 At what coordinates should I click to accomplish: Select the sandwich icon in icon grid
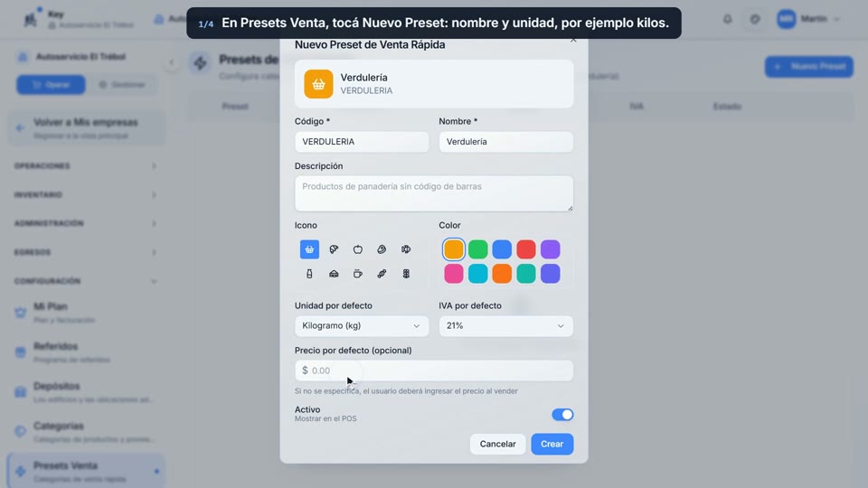(334, 274)
